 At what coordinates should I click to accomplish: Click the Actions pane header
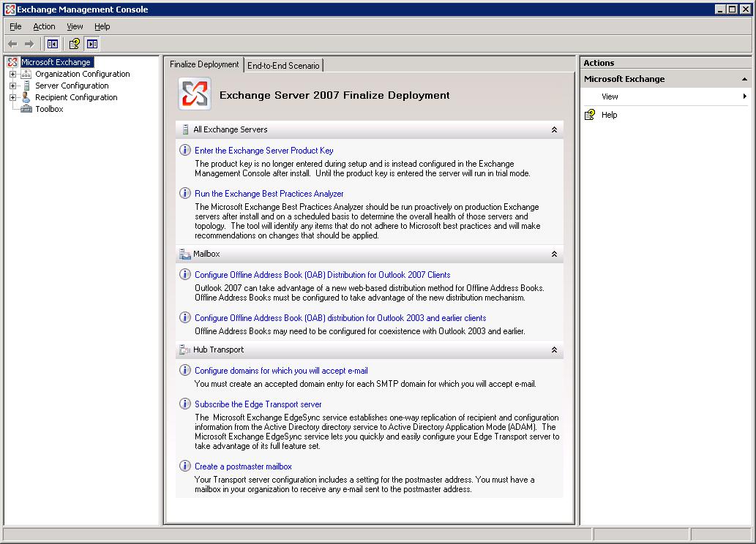[665, 63]
